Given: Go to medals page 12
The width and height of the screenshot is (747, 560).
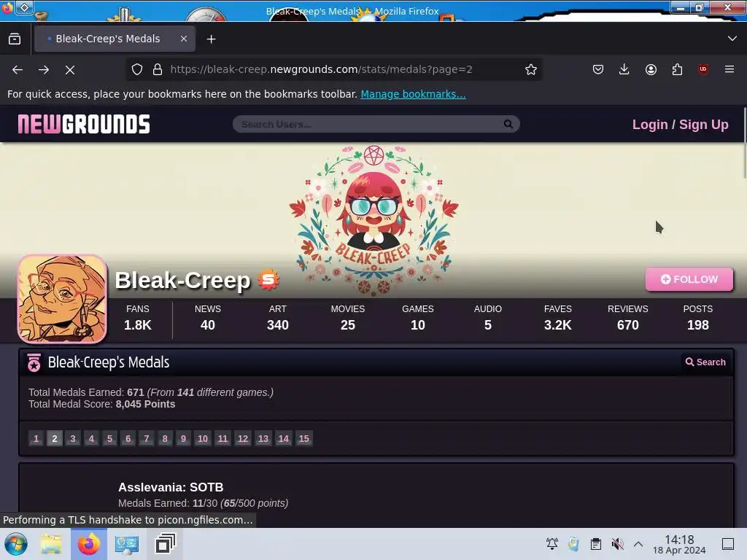Looking at the screenshot, I should point(243,438).
